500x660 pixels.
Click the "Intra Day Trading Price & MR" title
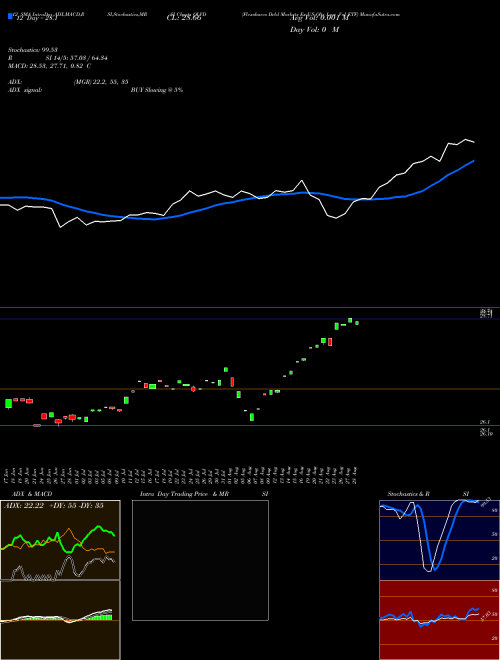tap(184, 494)
